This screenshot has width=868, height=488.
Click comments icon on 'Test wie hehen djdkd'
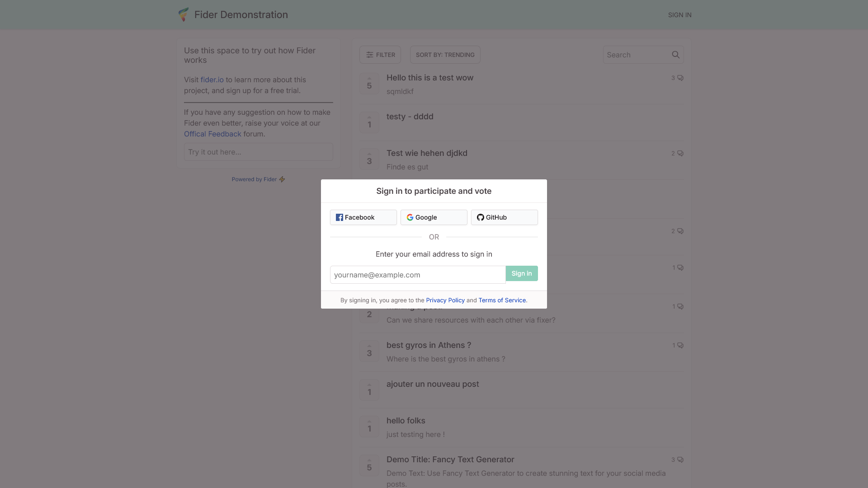pos(680,154)
